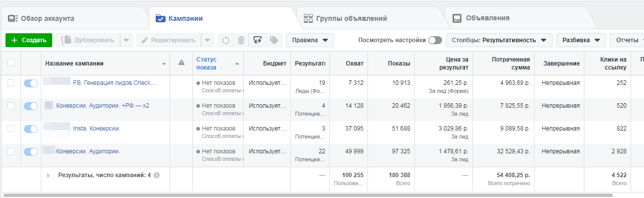Open the Название кампании column sort arrow

(164, 64)
